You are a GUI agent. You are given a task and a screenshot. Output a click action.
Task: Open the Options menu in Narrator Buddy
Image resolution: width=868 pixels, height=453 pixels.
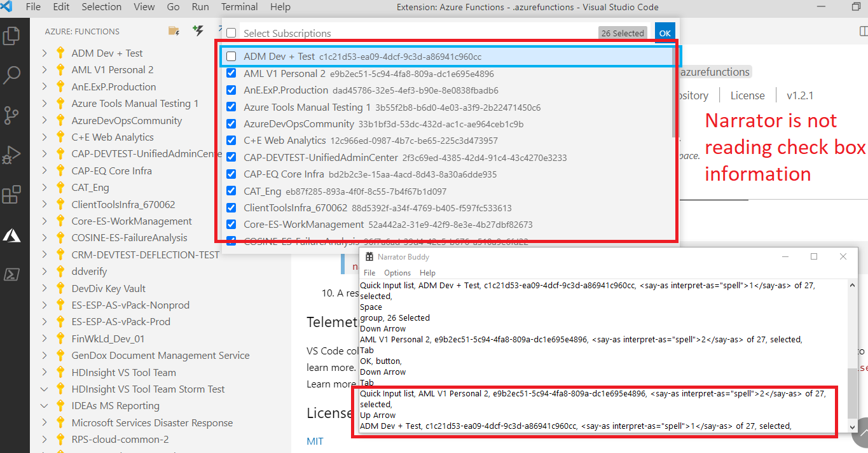[x=397, y=272]
